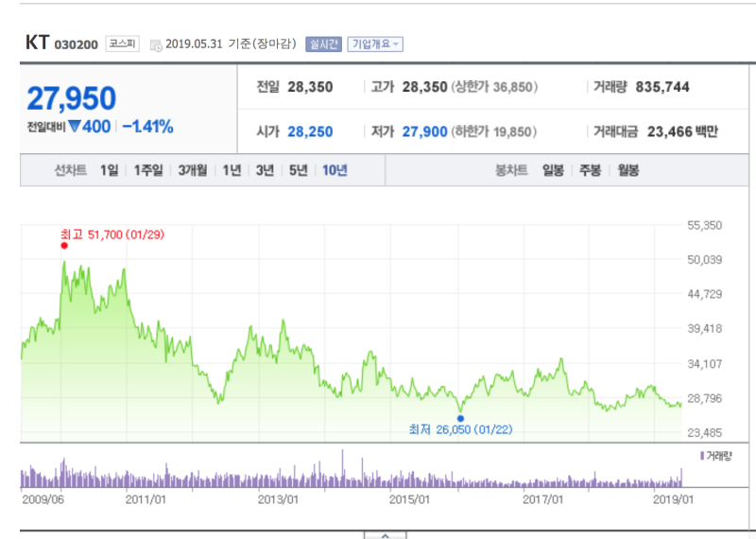Click the 44,729 y-axis price label
756x539 pixels.
pos(704,294)
